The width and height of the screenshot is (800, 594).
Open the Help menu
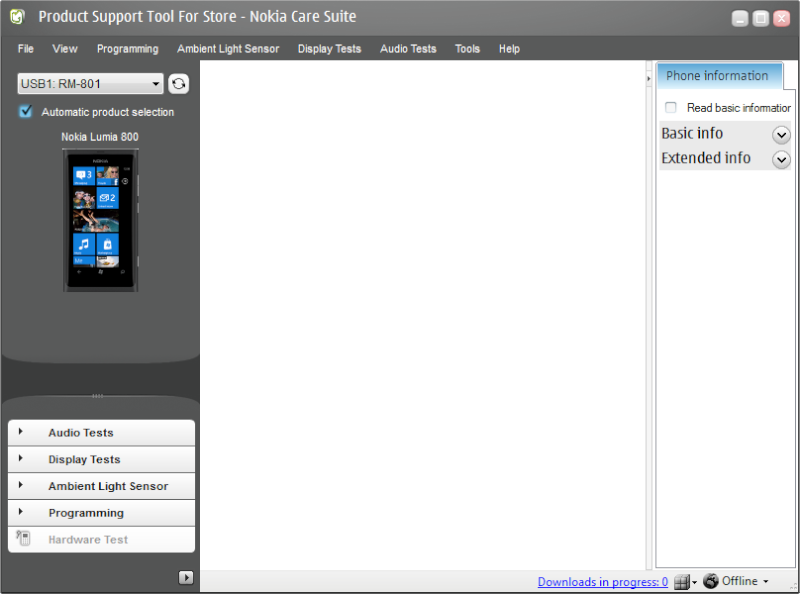point(509,49)
